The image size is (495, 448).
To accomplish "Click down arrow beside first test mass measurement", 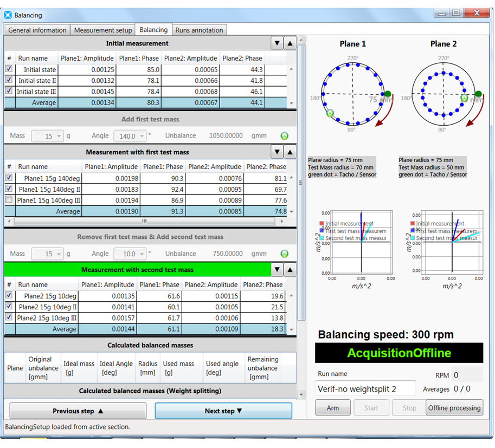I will (277, 152).
